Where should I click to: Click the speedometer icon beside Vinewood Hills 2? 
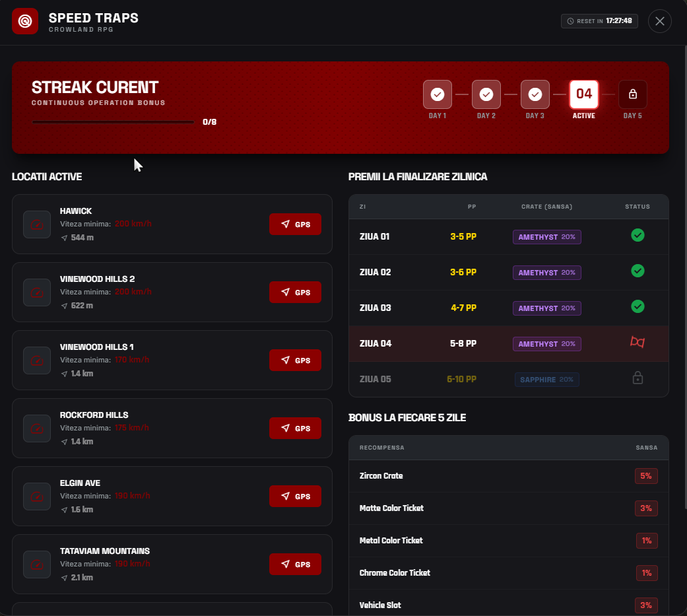pos(37,292)
